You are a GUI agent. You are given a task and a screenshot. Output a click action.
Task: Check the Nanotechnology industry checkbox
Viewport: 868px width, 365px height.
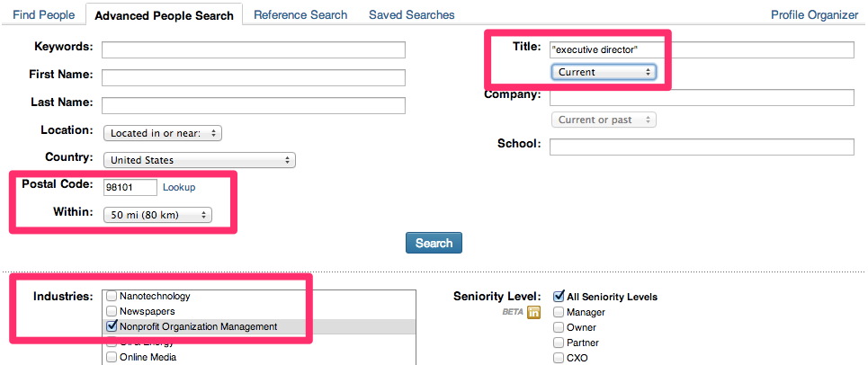[x=112, y=296]
